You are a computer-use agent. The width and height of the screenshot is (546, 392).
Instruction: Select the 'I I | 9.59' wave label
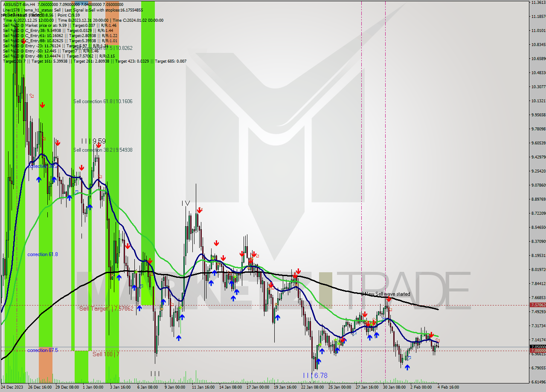93,141
